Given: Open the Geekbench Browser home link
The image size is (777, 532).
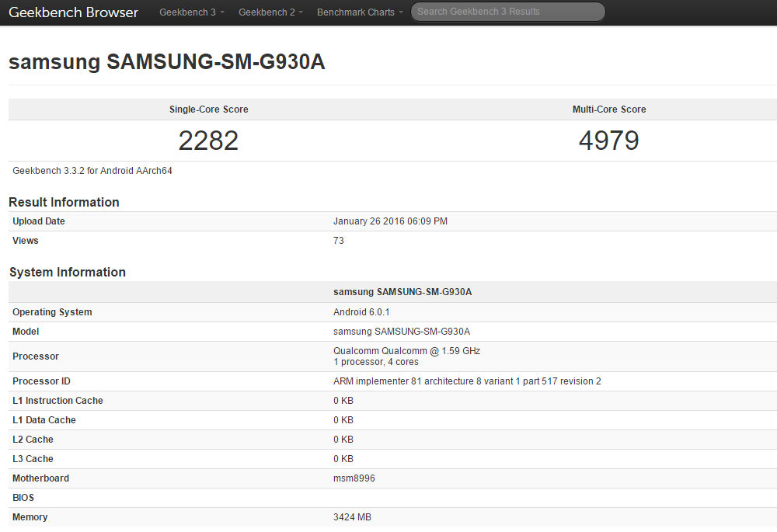Looking at the screenshot, I should pyautogui.click(x=73, y=12).
